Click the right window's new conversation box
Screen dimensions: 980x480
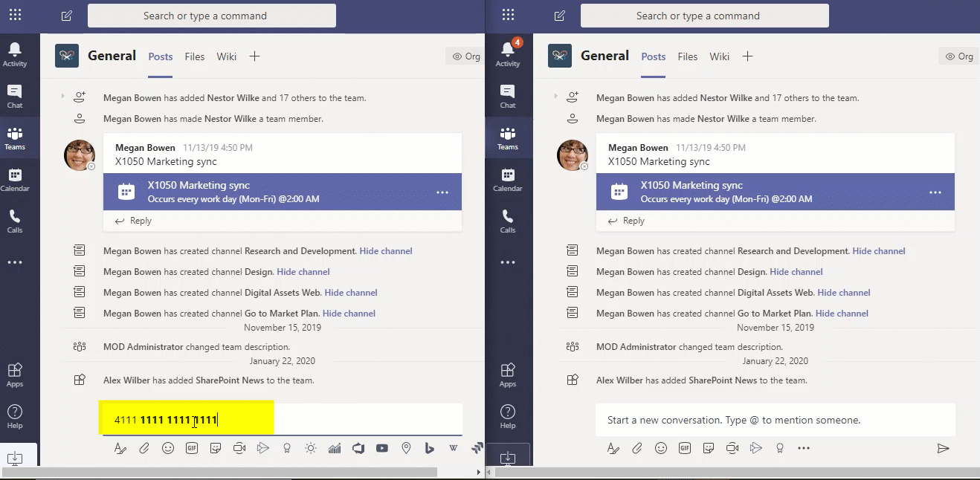(x=775, y=420)
